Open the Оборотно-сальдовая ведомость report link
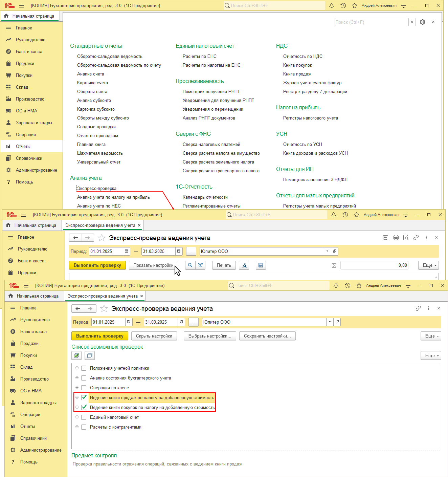The height and width of the screenshot is (477, 448). coord(110,57)
